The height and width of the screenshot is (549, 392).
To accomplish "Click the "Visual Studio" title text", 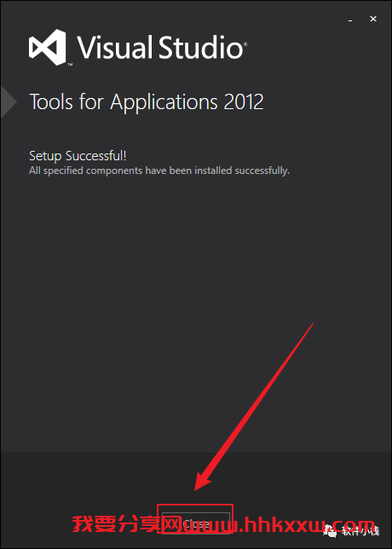I will pos(160,48).
